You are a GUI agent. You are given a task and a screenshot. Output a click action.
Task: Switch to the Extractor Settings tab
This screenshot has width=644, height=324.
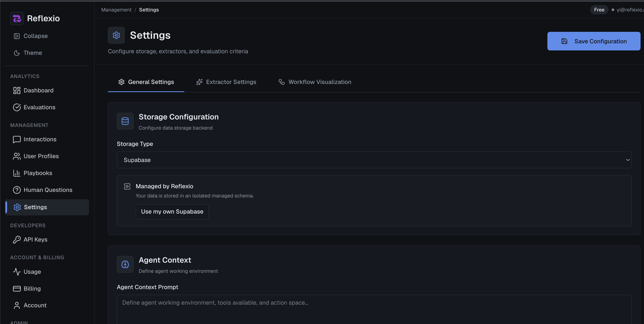pos(226,82)
